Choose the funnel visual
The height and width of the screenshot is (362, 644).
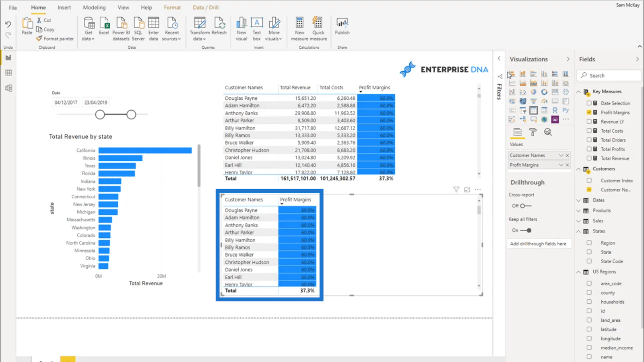coord(533,101)
